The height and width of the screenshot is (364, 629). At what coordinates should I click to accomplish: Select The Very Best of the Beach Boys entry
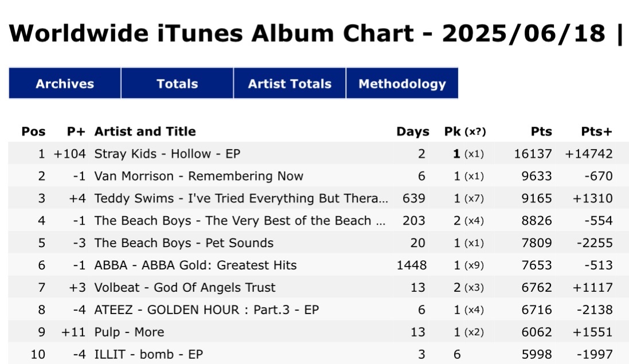pos(240,221)
